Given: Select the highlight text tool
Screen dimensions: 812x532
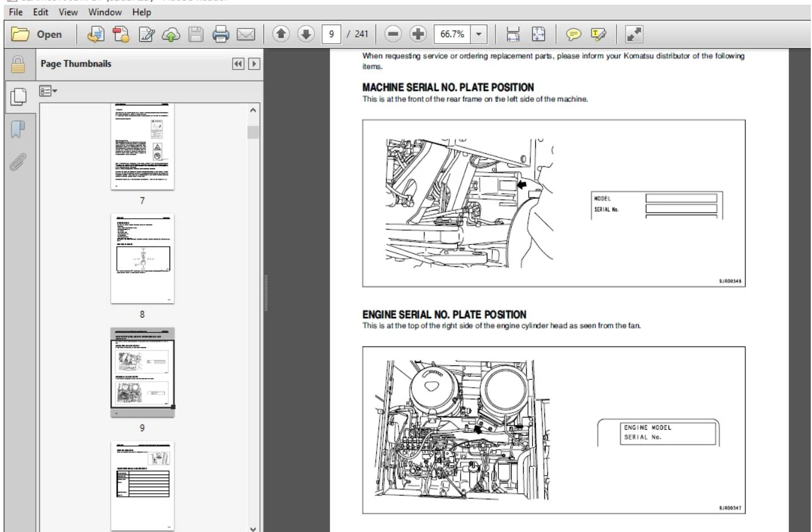Looking at the screenshot, I should (598, 35).
